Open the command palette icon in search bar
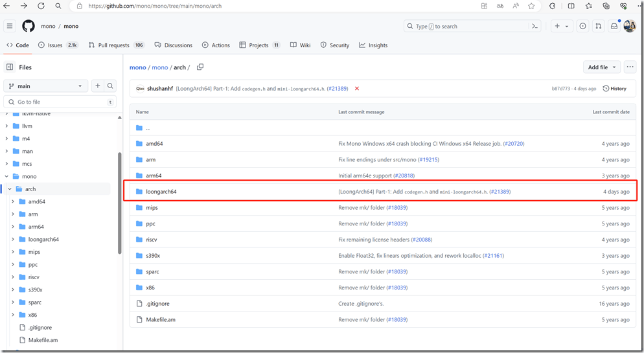This screenshot has height=353, width=644. (x=535, y=27)
